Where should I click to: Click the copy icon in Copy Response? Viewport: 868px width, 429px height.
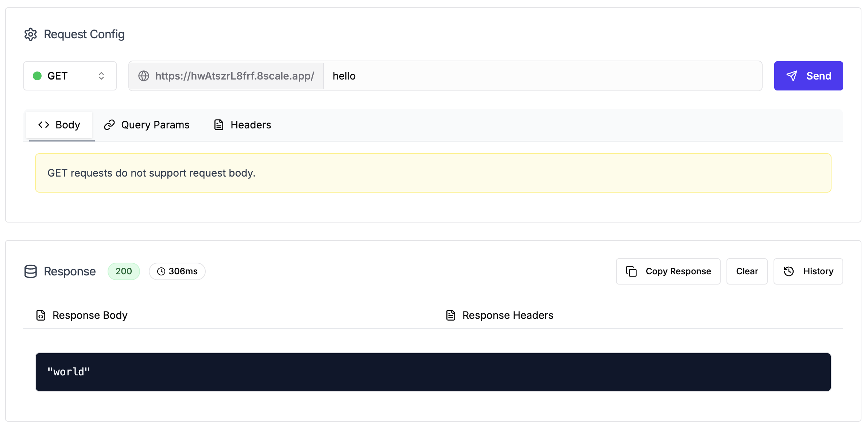click(631, 271)
